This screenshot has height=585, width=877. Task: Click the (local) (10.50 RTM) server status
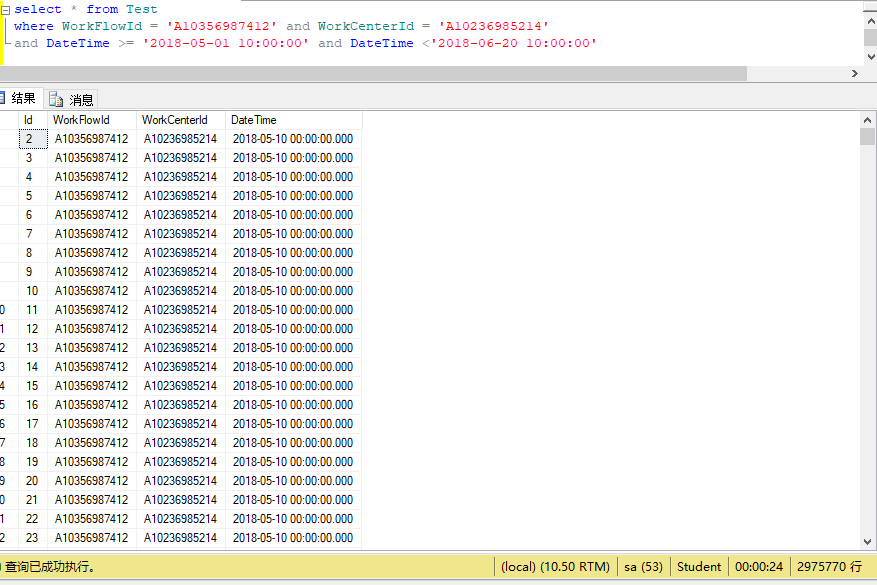(x=555, y=567)
